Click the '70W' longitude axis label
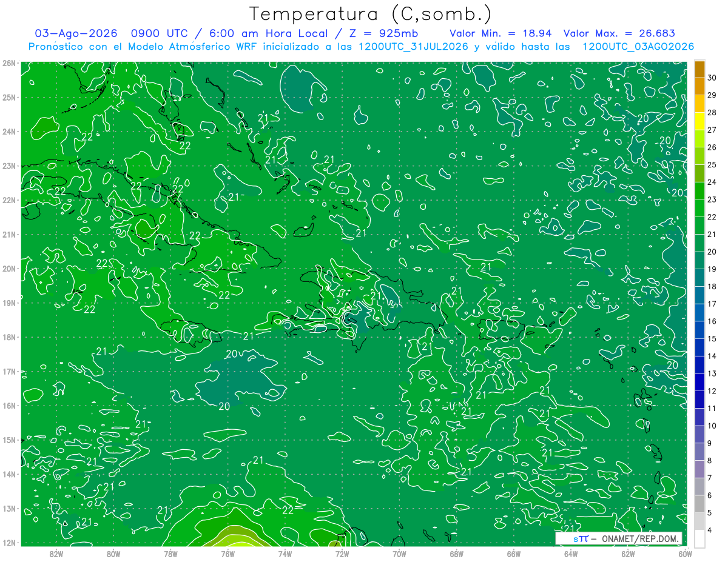The image size is (728, 562). click(399, 554)
